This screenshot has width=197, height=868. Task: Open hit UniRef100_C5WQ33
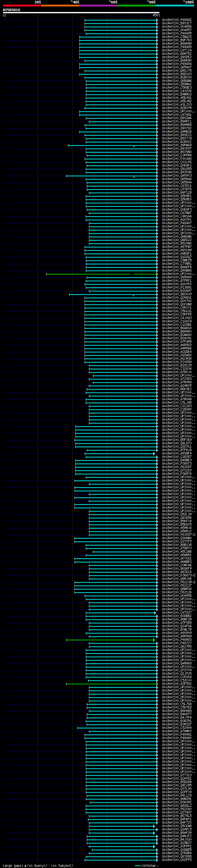[x=177, y=37]
